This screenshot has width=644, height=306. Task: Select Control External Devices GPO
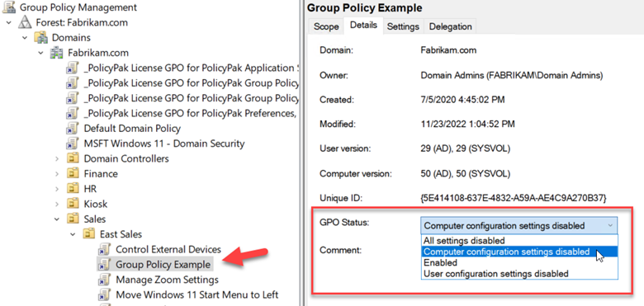pyautogui.click(x=168, y=249)
